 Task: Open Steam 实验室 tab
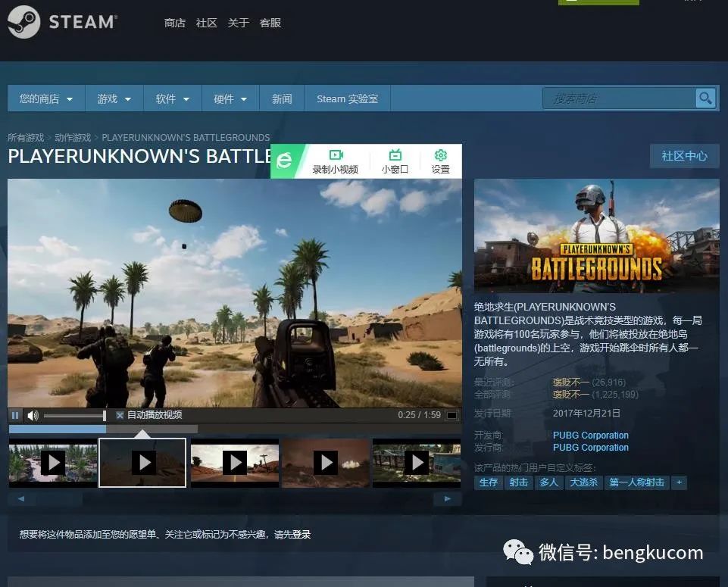(x=347, y=98)
